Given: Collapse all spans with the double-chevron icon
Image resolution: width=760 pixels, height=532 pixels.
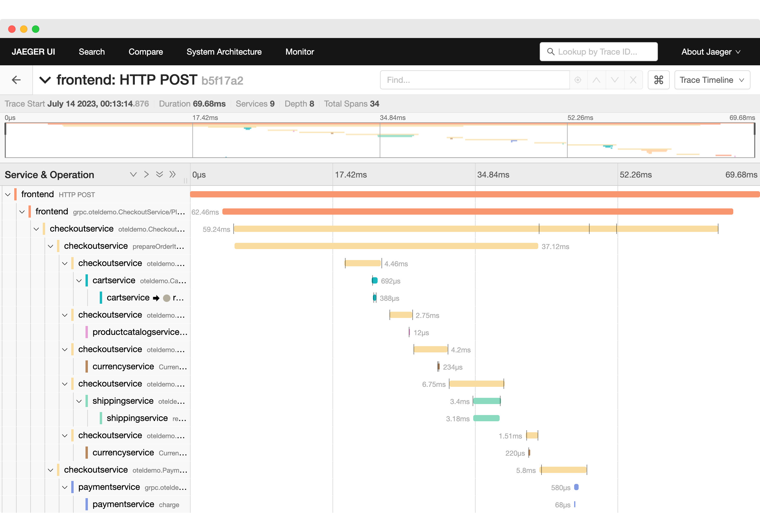Looking at the screenshot, I should coord(159,175).
